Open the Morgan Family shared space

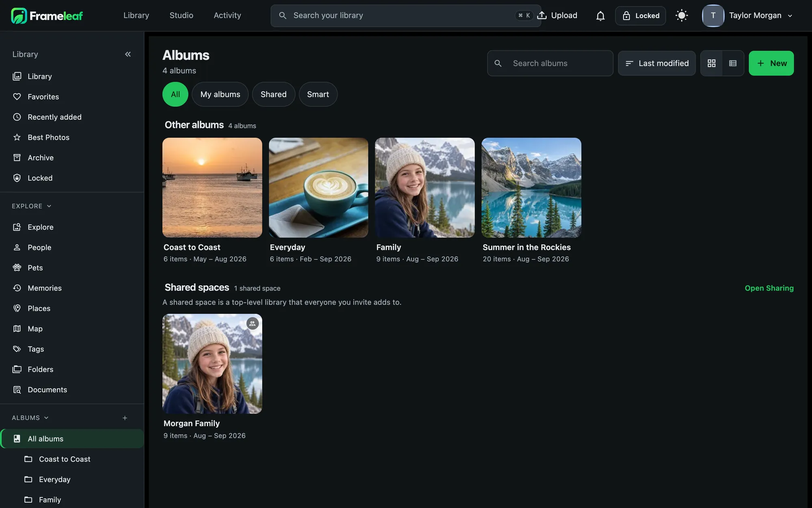[212, 364]
